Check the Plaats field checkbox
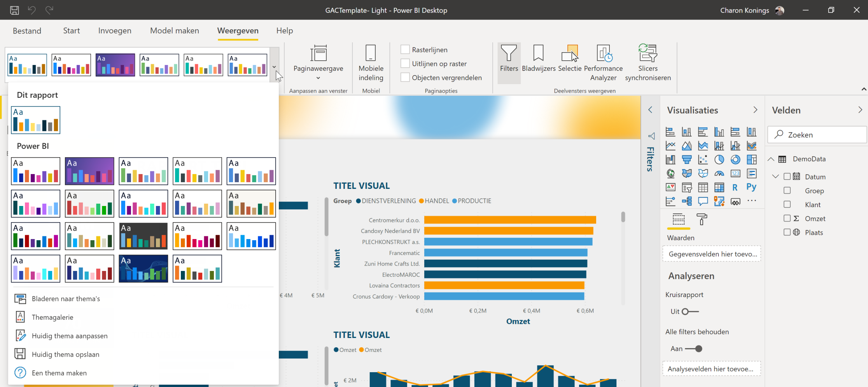Image resolution: width=868 pixels, height=387 pixels. click(787, 232)
